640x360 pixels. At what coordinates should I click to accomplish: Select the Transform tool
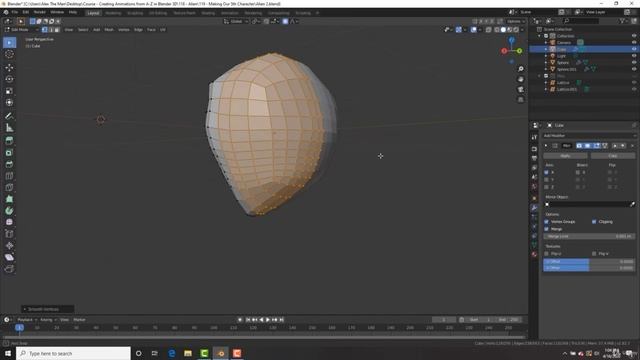(x=9, y=102)
